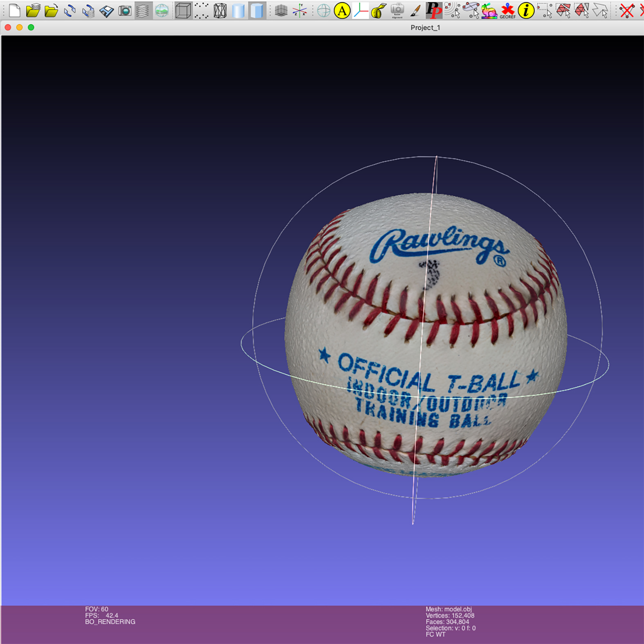Toggle the Layer dialog panel

pyautogui.click(x=143, y=11)
